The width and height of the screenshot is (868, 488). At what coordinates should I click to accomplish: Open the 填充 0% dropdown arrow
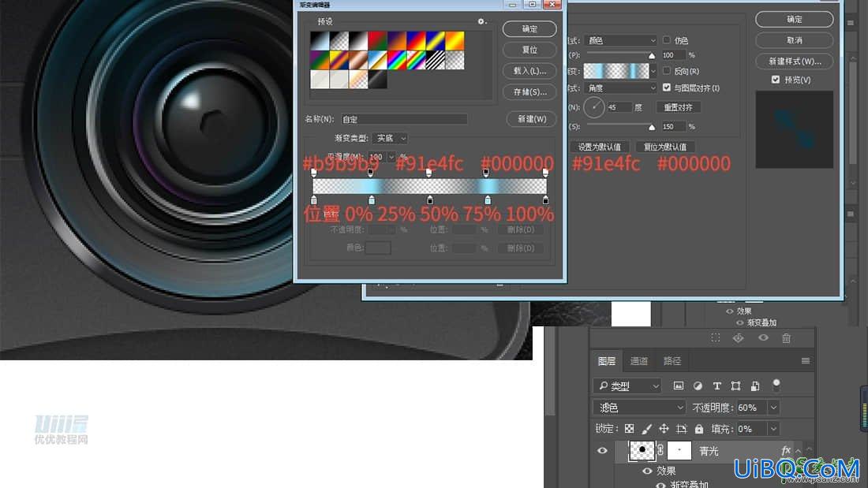[773, 429]
